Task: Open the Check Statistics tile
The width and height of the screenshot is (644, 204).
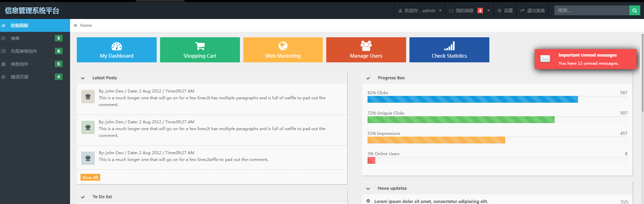Action: (x=449, y=50)
